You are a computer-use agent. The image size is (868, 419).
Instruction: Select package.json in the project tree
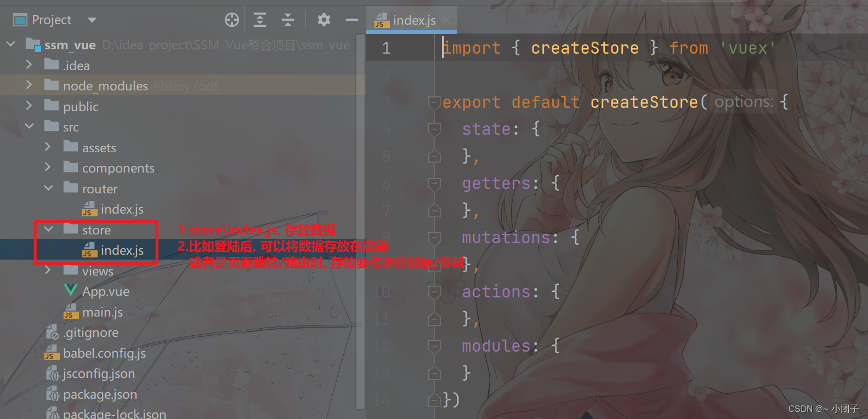pyautogui.click(x=100, y=394)
